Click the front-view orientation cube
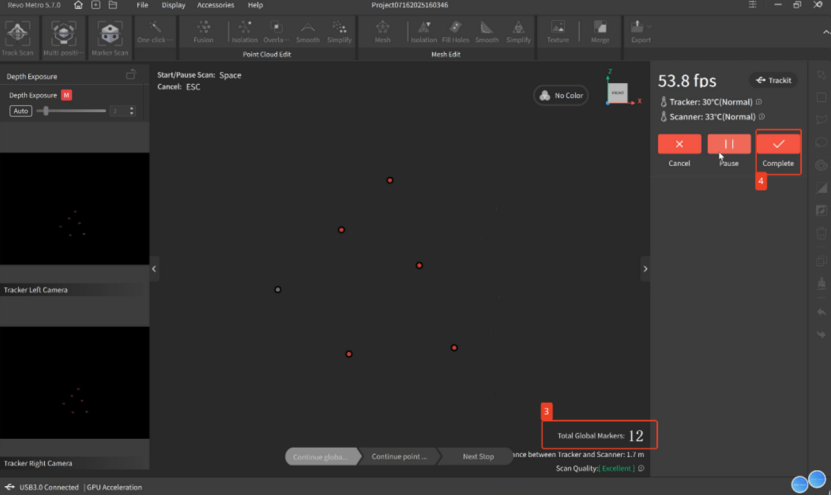The image size is (831, 496). (617, 92)
